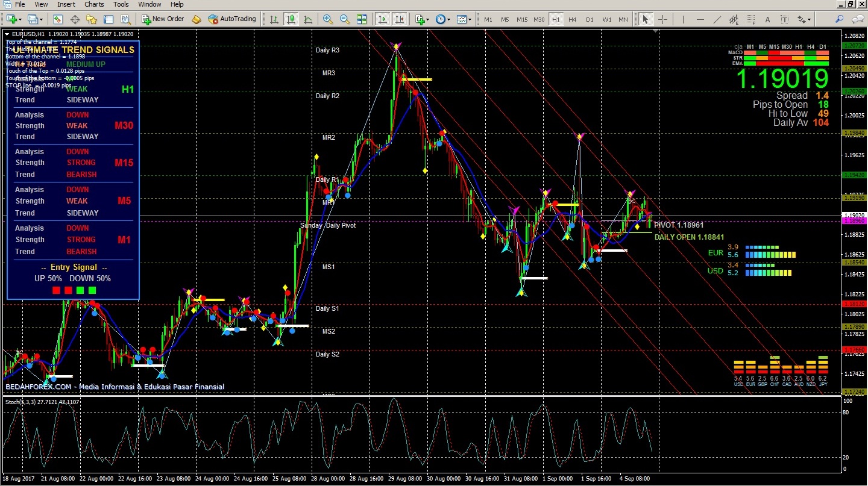Open the periodicity dropdown arrow
This screenshot has height=486, width=868.
pos(448,19)
